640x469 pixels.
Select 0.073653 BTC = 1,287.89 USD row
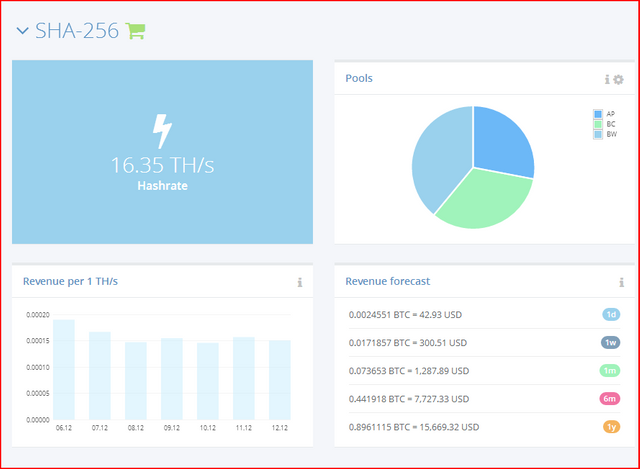pyautogui.click(x=484, y=371)
